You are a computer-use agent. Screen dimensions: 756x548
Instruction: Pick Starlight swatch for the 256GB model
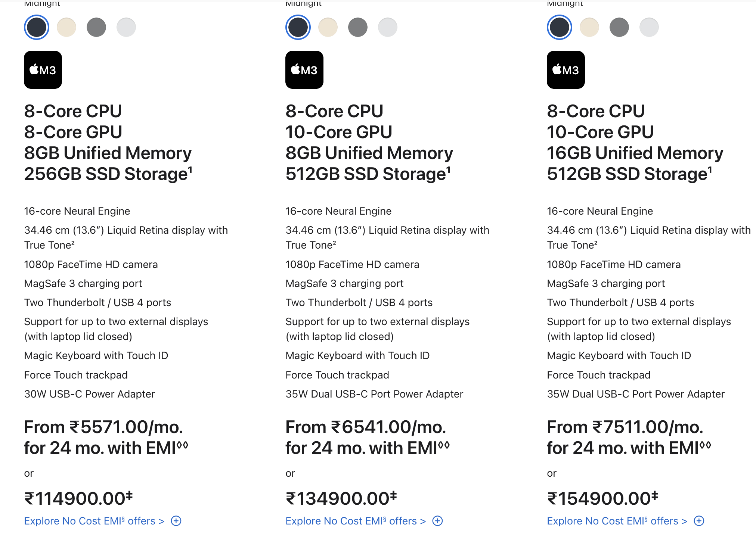click(x=66, y=27)
